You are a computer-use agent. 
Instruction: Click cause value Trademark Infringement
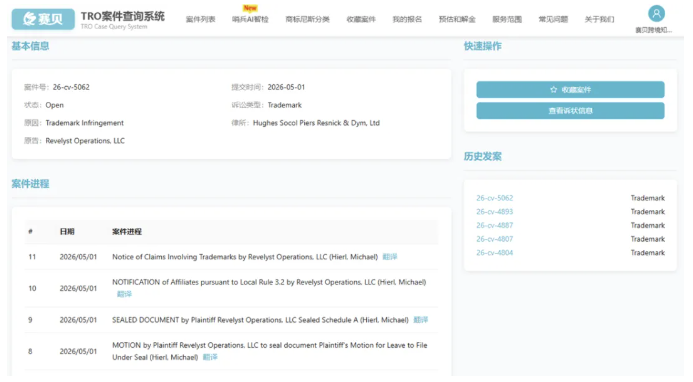pyautogui.click(x=84, y=123)
